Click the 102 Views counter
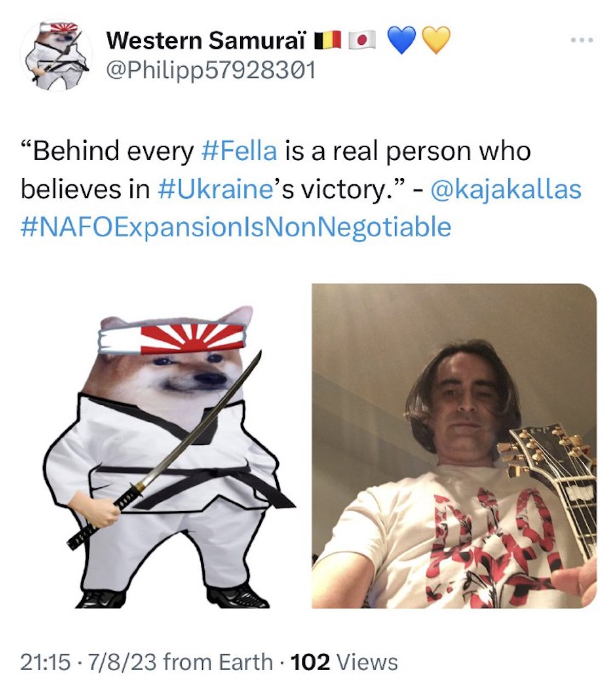616x681 pixels. click(344, 662)
